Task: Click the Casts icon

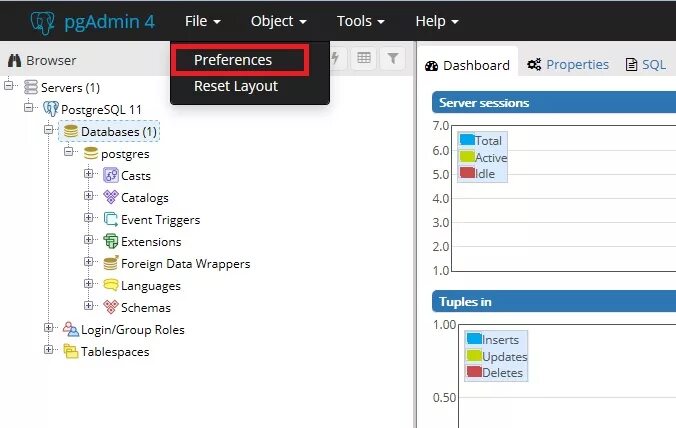Action: point(111,175)
